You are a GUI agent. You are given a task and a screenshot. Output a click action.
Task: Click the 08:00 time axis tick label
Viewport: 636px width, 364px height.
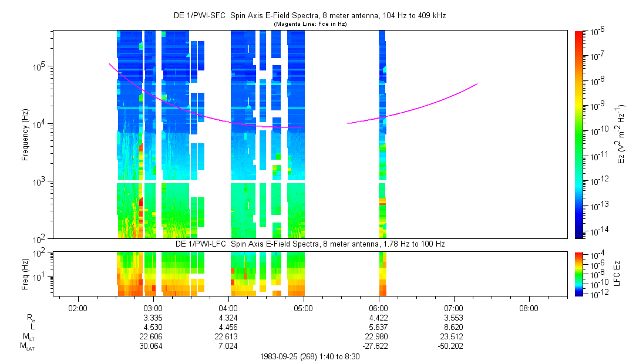point(529,308)
